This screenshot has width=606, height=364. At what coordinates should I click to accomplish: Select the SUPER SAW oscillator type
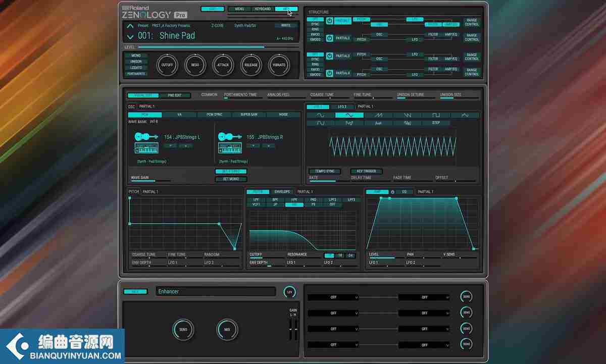tap(248, 115)
